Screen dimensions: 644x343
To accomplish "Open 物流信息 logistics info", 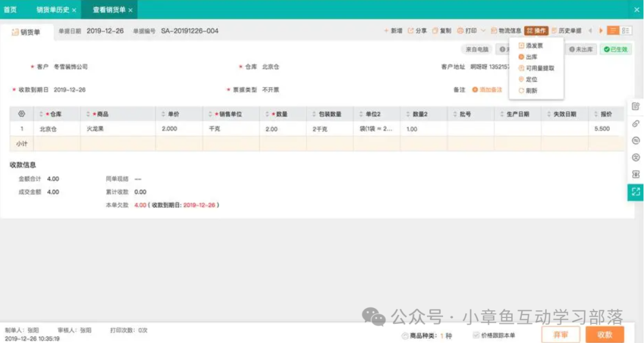I will (506, 31).
